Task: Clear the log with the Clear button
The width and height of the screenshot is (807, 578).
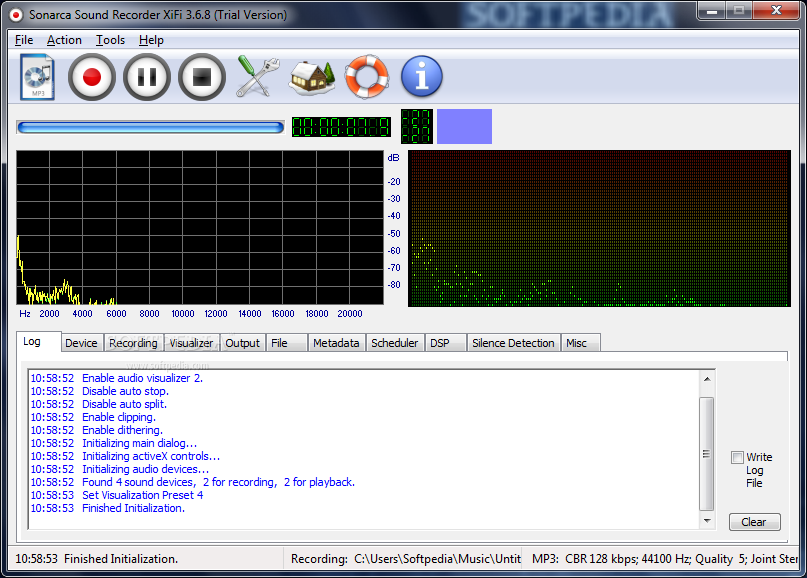Action: point(755,522)
